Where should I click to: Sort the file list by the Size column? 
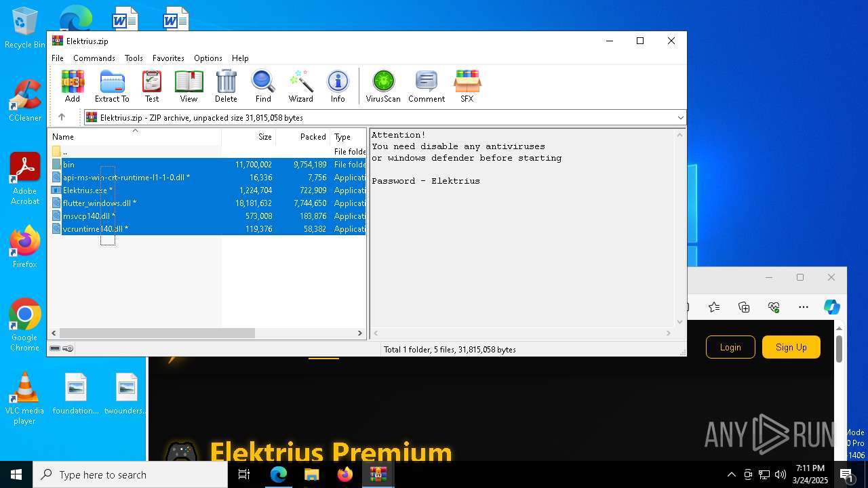click(248, 137)
